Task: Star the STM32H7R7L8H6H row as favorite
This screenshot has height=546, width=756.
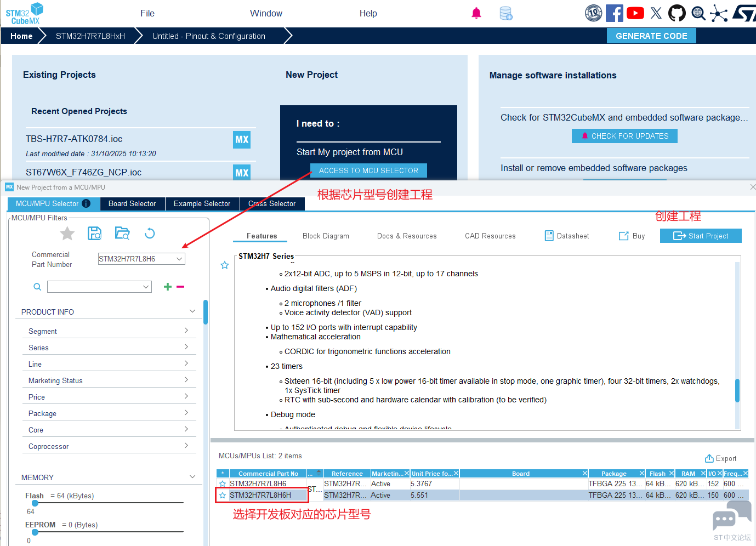Action: pyautogui.click(x=223, y=496)
